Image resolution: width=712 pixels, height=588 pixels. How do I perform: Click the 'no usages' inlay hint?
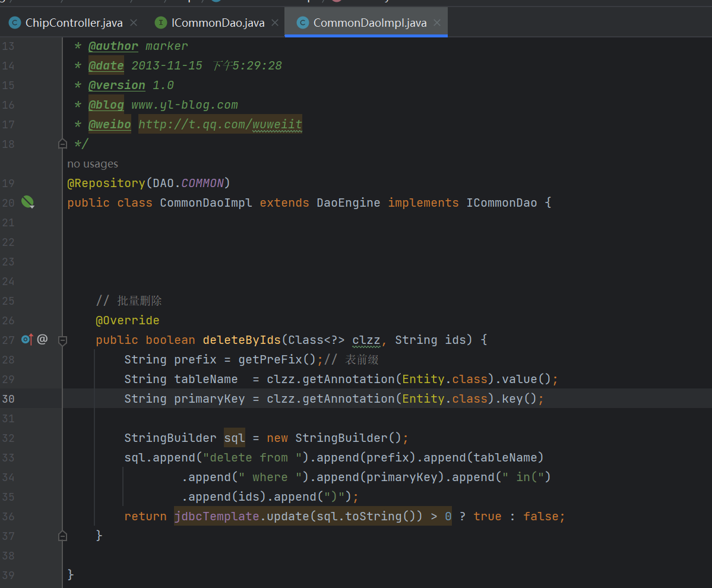(x=93, y=164)
